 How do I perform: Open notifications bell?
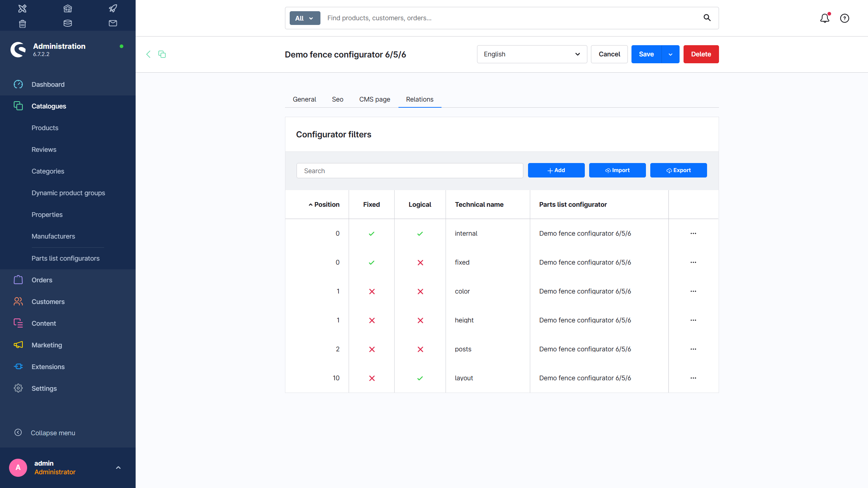tap(825, 18)
